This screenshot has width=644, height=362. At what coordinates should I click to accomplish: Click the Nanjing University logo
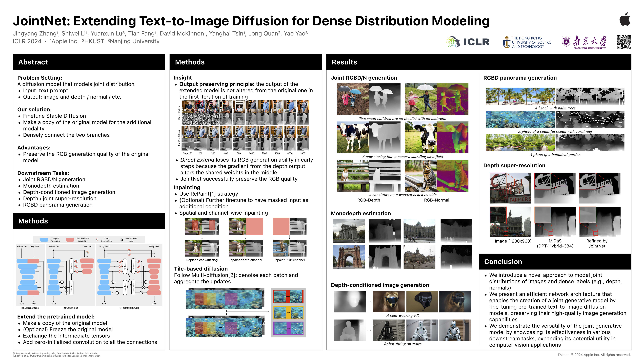(584, 42)
